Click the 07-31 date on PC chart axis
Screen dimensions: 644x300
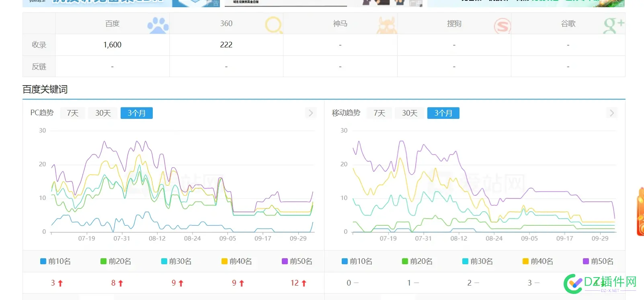pyautogui.click(x=122, y=239)
